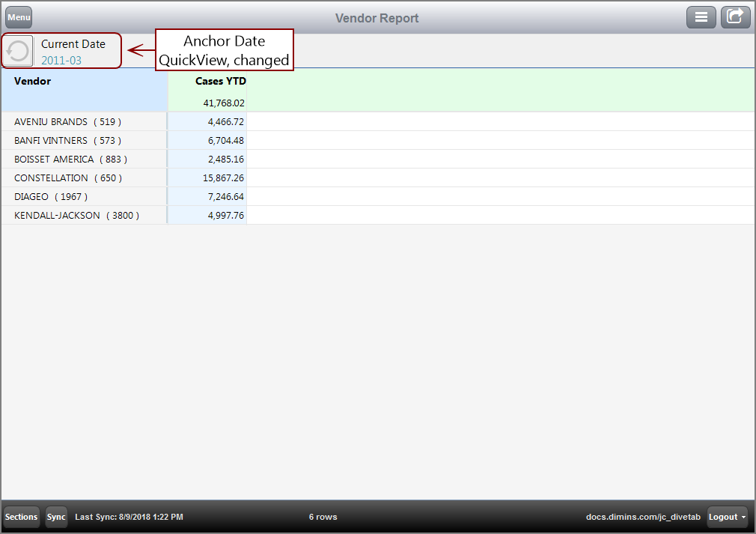This screenshot has width=756, height=534.
Task: Open the report list hamburger icon
Action: point(701,16)
